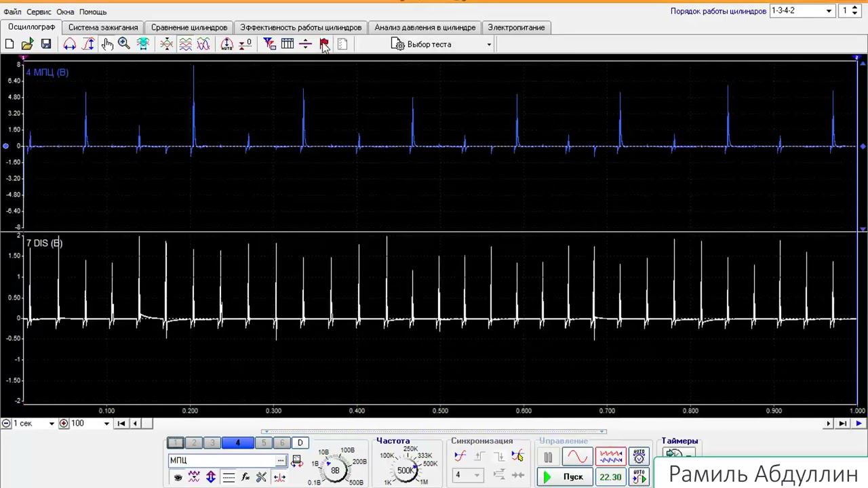Click the МПЦ channel name field

click(x=222, y=460)
